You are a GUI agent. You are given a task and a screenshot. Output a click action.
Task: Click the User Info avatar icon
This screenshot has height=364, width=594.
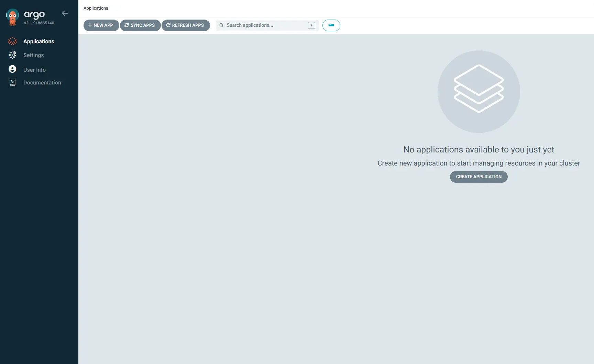(x=12, y=69)
